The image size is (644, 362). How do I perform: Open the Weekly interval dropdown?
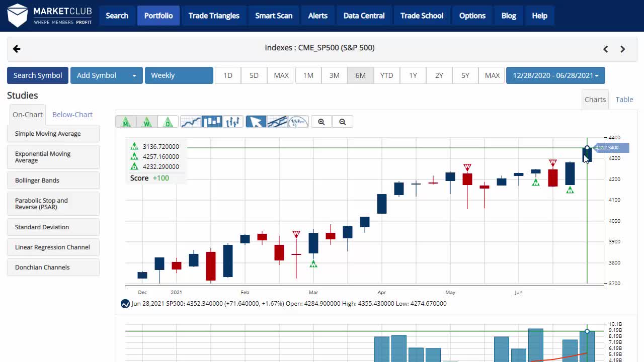(x=179, y=75)
